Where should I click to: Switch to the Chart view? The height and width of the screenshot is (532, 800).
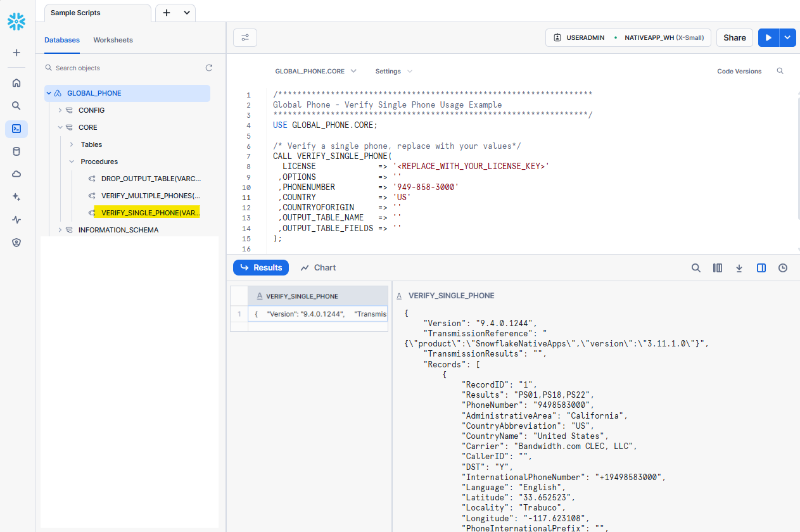318,268
